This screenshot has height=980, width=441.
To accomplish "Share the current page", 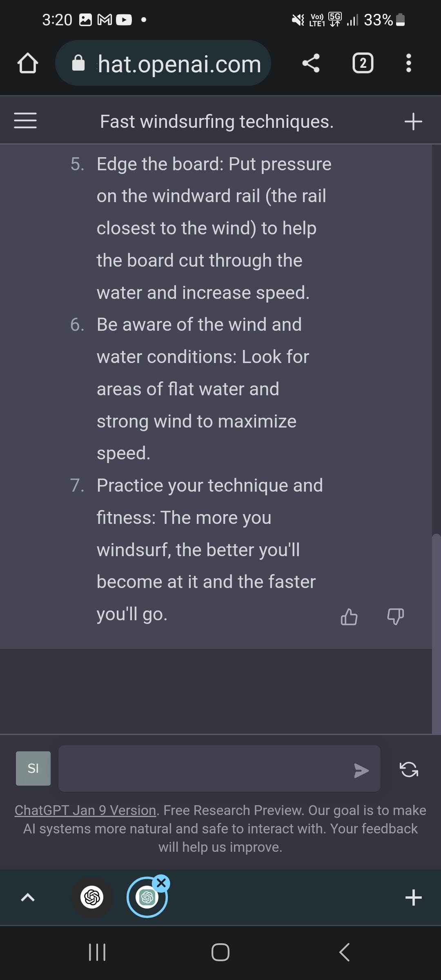I will [311, 63].
